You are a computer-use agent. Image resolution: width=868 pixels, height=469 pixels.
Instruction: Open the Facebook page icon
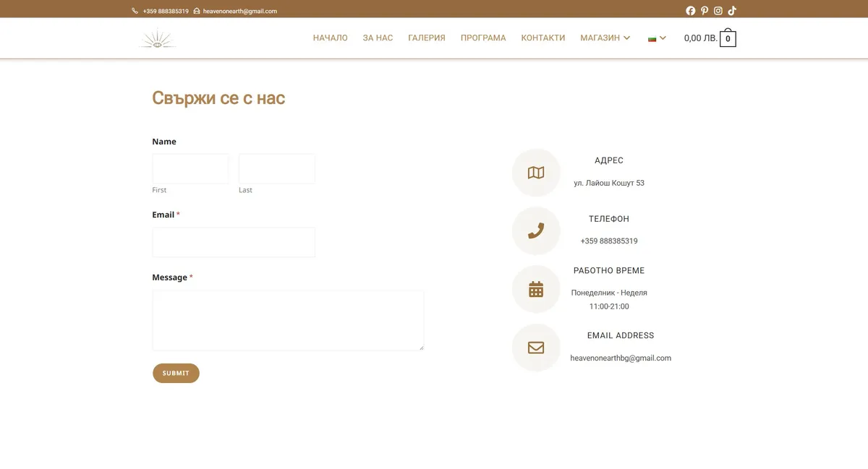tap(690, 11)
